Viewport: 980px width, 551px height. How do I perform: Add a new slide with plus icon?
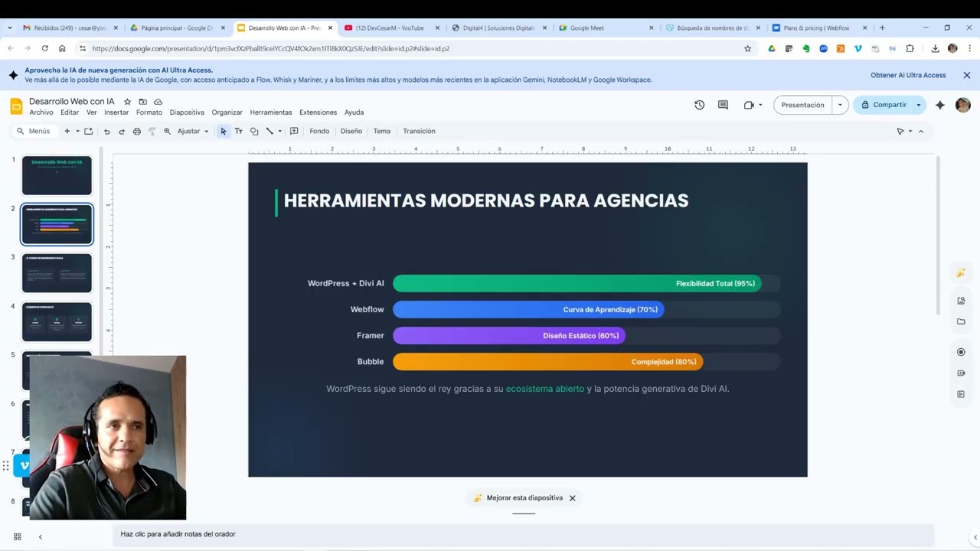[67, 132]
